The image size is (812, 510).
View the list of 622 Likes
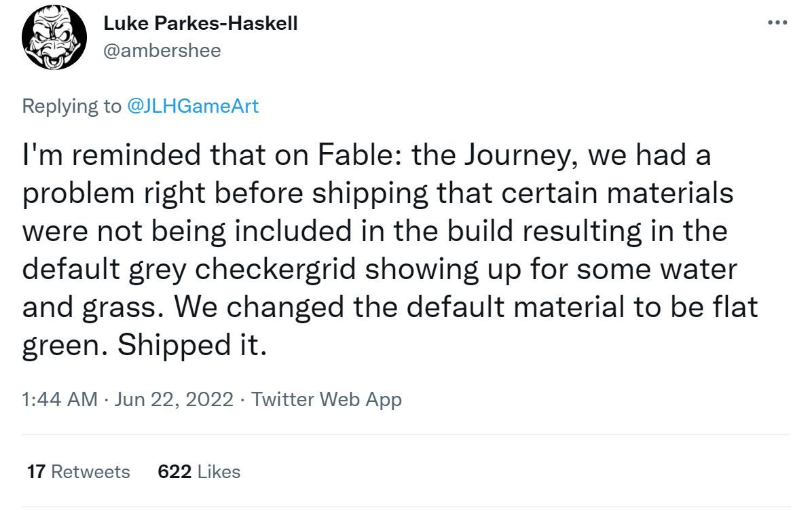coord(198,471)
